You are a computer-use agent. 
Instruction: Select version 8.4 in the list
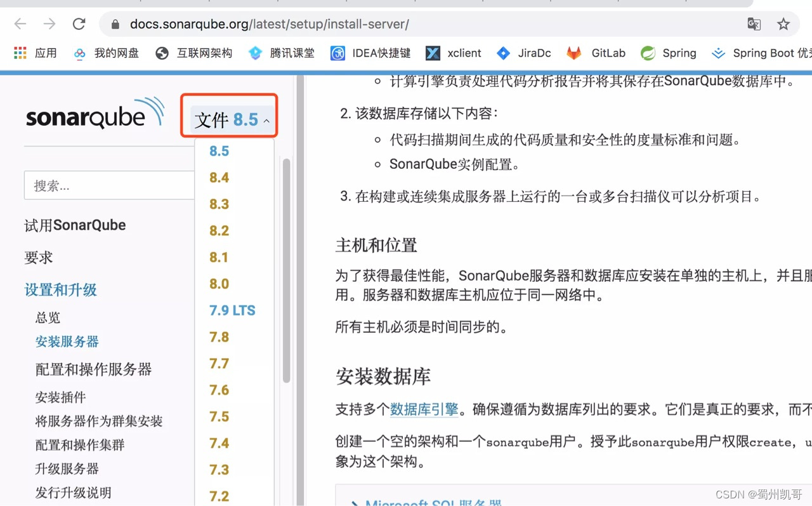click(x=219, y=178)
